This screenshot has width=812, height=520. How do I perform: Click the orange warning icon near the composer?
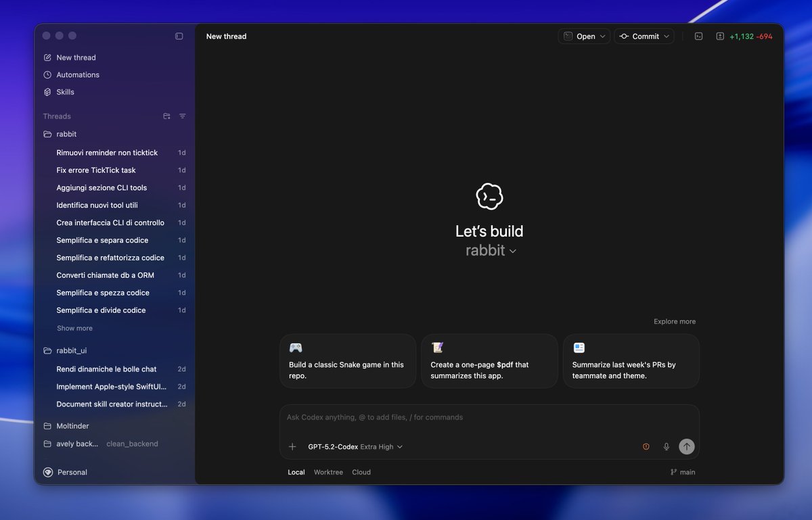[x=646, y=446]
